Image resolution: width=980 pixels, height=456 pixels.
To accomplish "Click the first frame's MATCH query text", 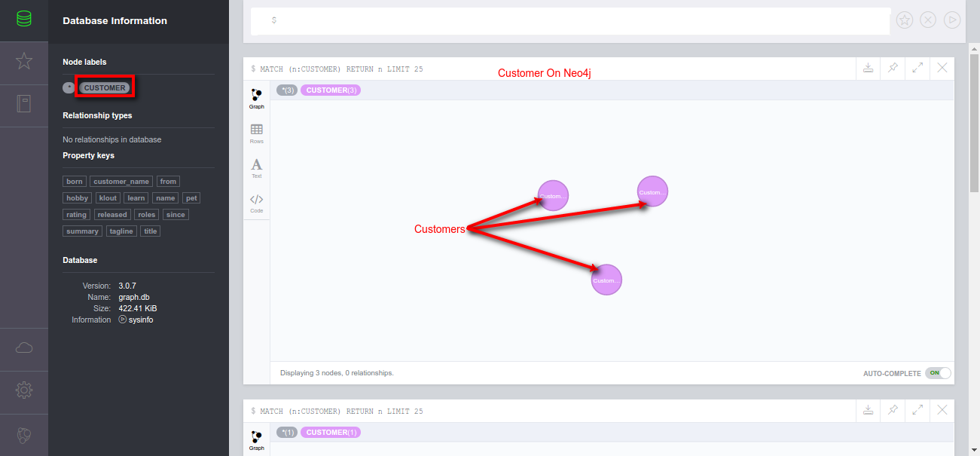I will pos(341,69).
